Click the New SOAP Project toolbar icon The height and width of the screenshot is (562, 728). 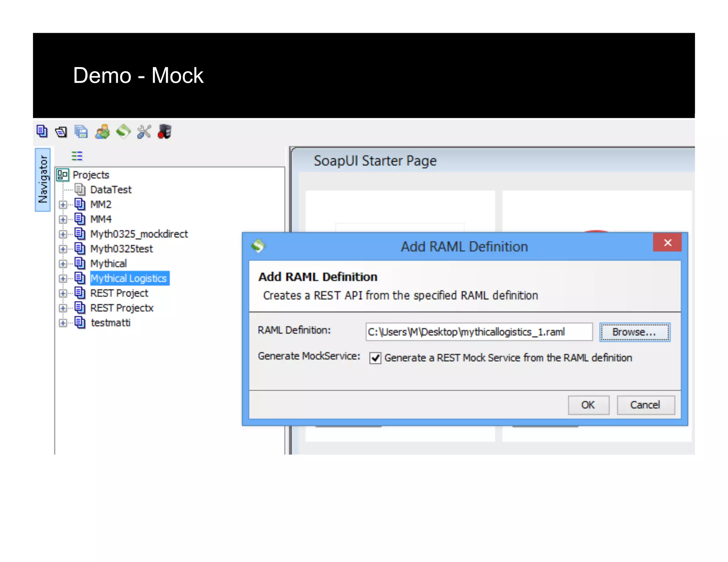click(x=42, y=131)
